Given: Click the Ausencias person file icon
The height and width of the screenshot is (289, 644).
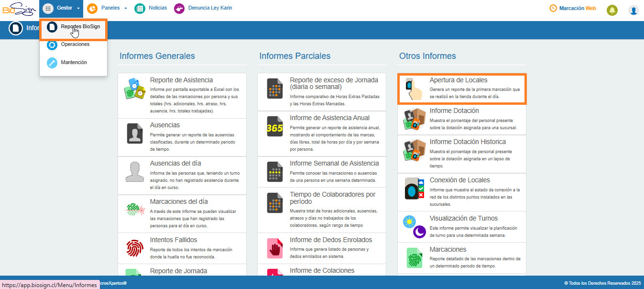Looking at the screenshot, I should (134, 133).
